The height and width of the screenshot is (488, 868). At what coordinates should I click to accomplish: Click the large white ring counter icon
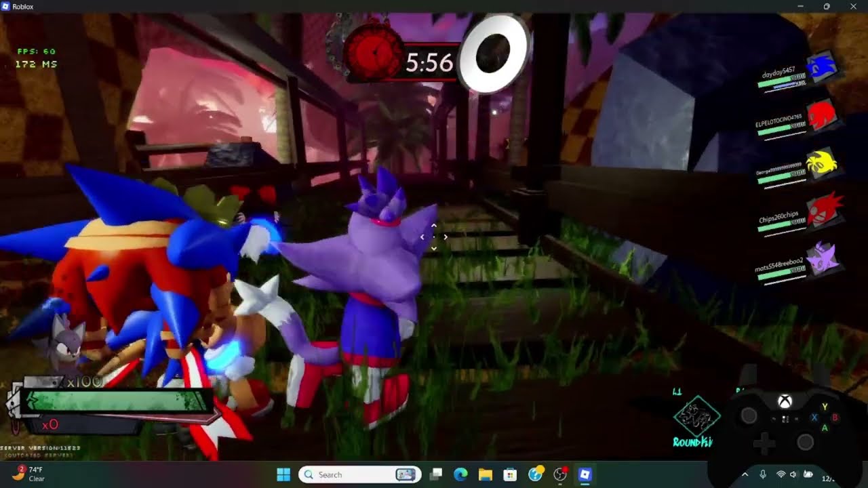pyautogui.click(x=493, y=54)
